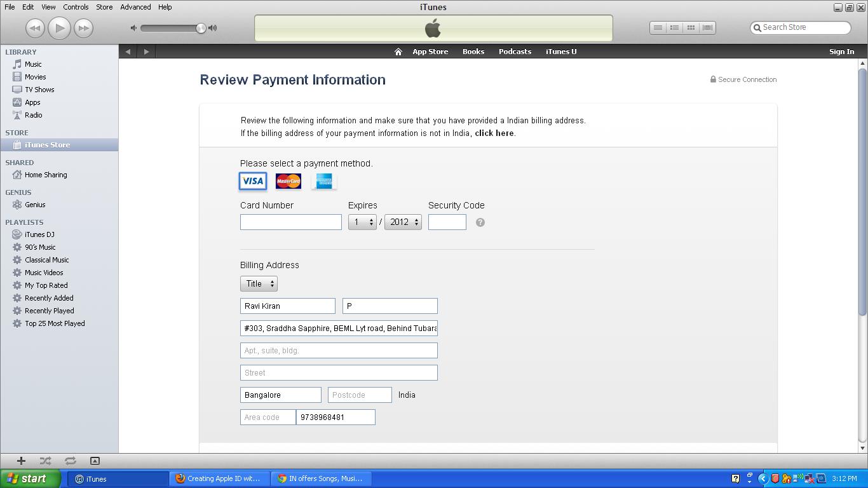Click the Security Code input field
This screenshot has width=868, height=488.
(447, 222)
